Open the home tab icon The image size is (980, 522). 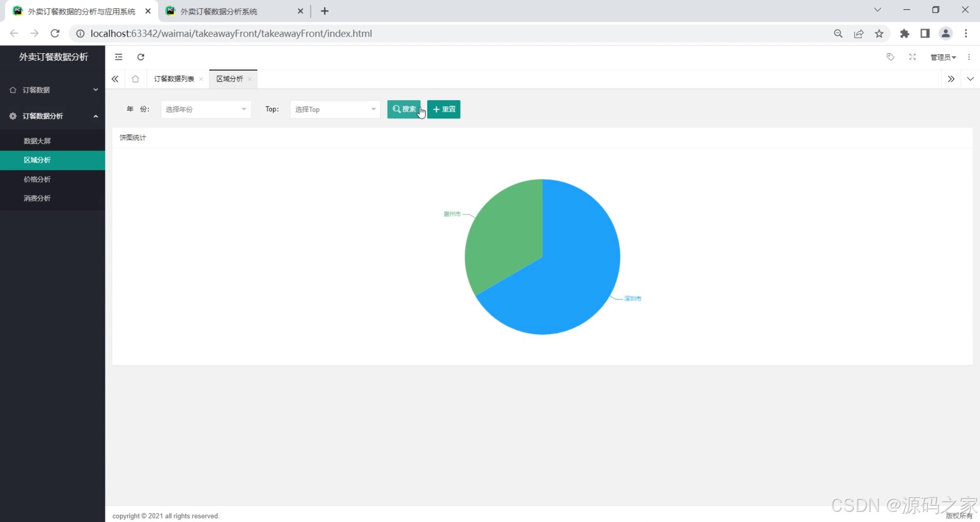(x=135, y=79)
